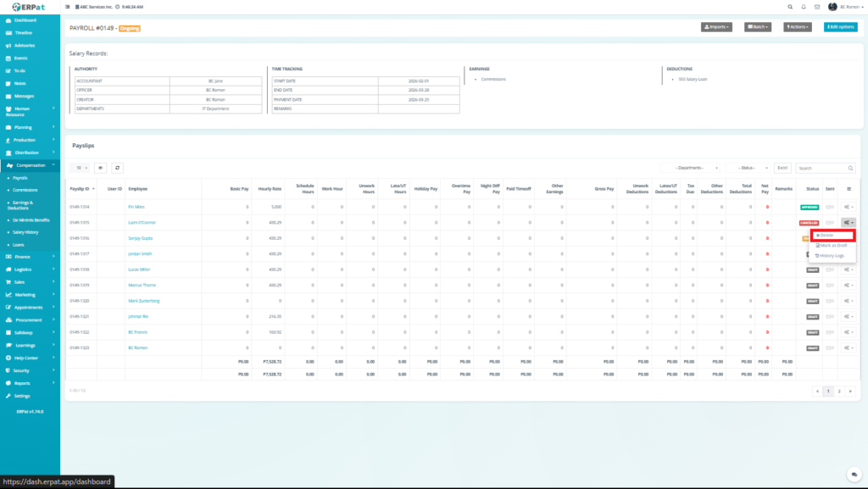Click the table menu icon in last column header
The image size is (868, 489).
click(x=849, y=188)
